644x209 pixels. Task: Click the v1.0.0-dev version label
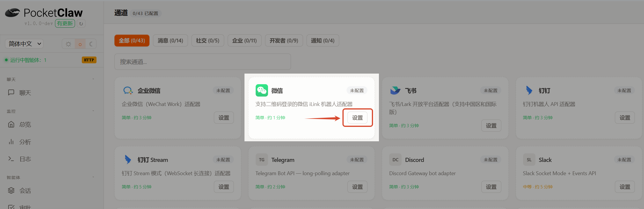(39, 24)
